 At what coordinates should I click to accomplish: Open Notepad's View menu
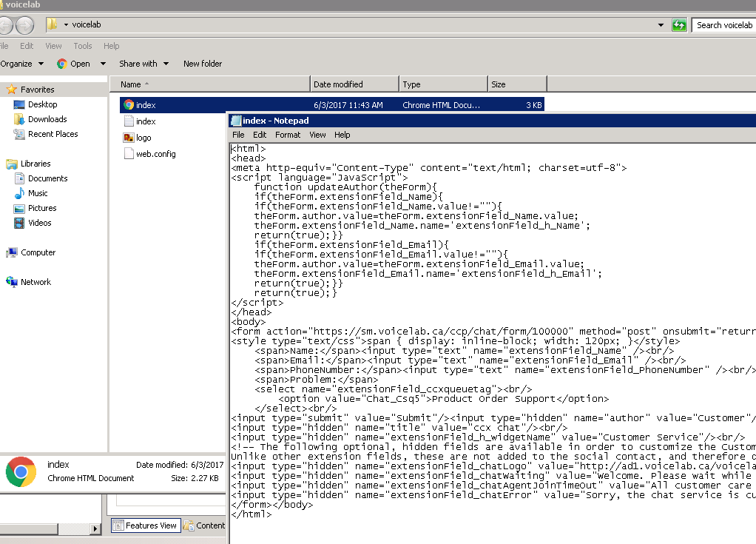coord(317,135)
